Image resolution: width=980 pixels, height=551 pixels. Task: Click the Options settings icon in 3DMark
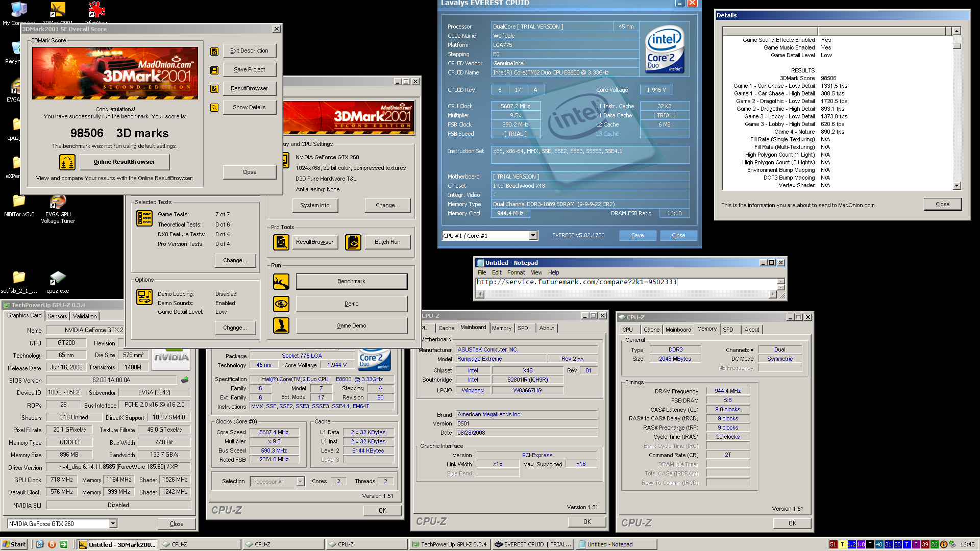[144, 297]
